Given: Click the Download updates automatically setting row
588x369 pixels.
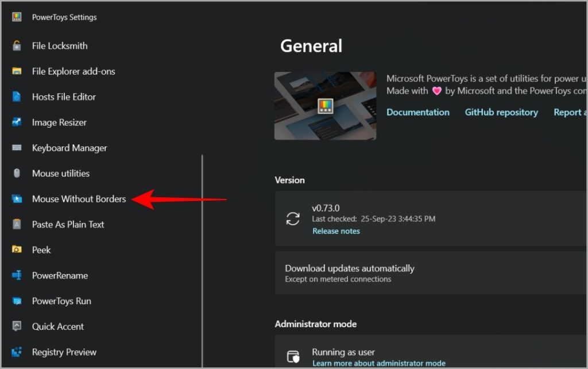Looking at the screenshot, I should tap(431, 273).
